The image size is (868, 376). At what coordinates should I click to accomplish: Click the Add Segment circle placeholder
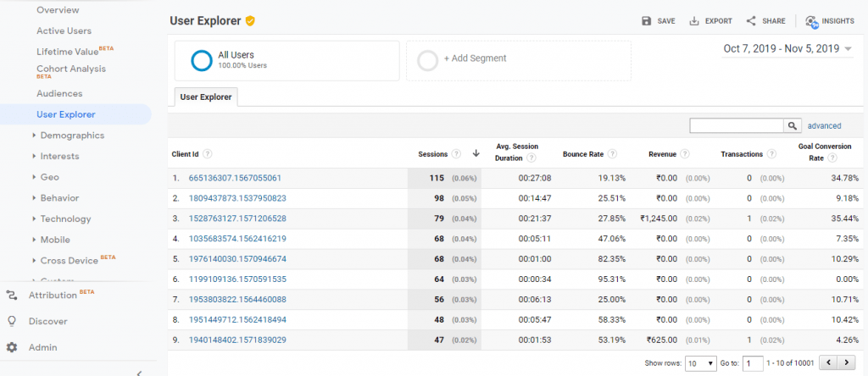[427, 60]
